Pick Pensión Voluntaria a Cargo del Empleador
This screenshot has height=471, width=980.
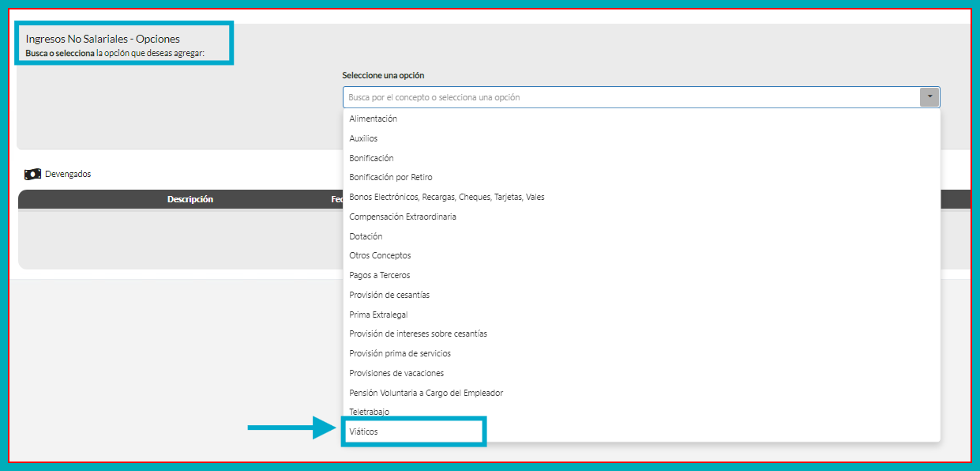(641, 393)
